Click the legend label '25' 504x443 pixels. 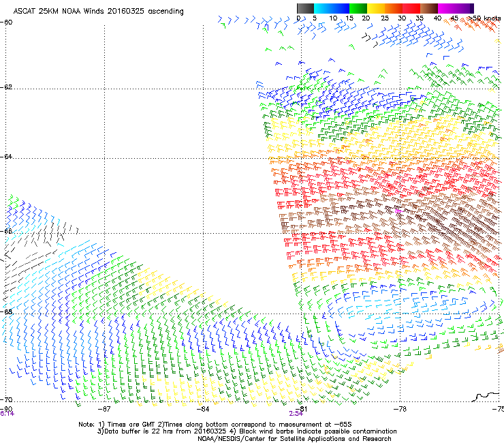(x=385, y=18)
